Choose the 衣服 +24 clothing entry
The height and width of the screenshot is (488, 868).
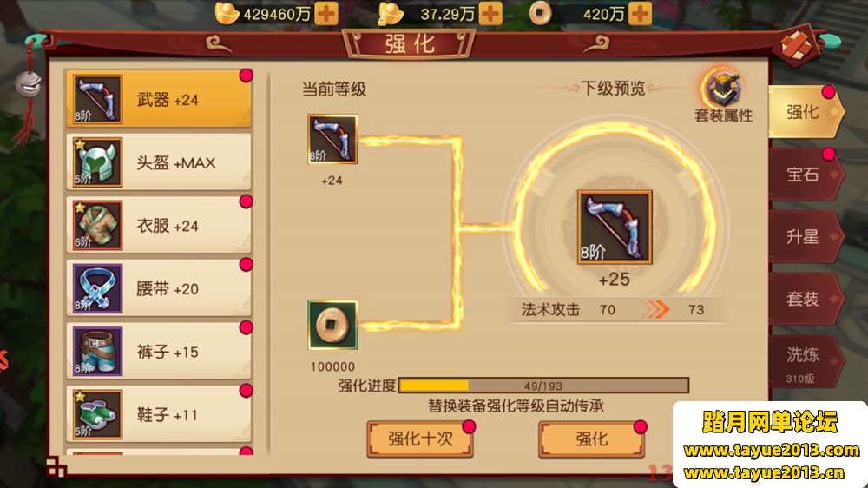[x=159, y=226]
